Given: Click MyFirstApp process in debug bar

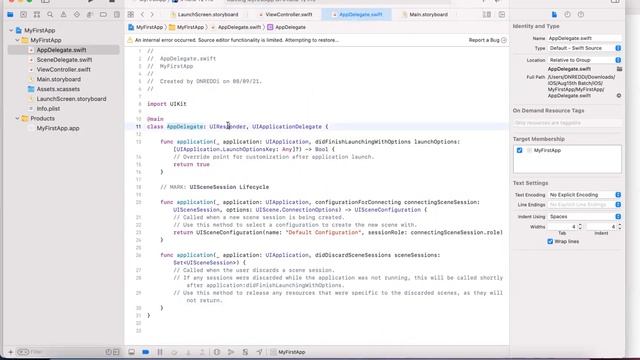Looking at the screenshot, I should coord(288,352).
